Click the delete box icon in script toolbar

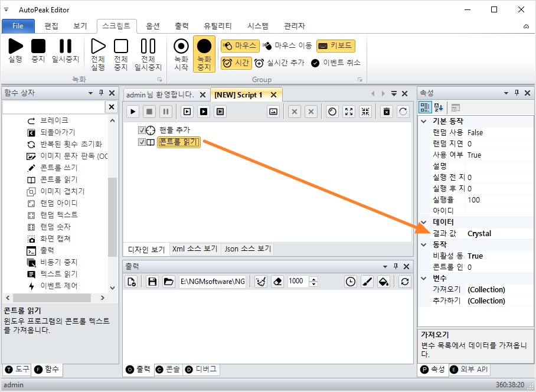[387, 112]
